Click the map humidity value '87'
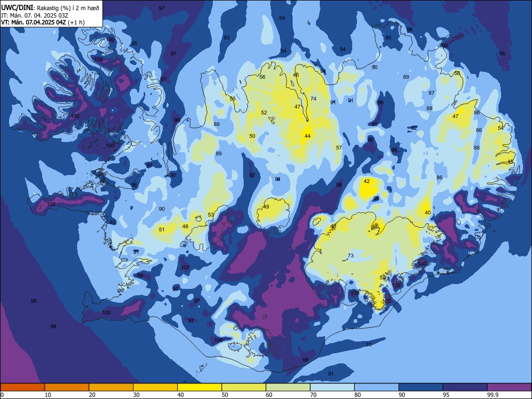Image resolution: width=532 pixels, height=399 pixels. click(x=431, y=93)
